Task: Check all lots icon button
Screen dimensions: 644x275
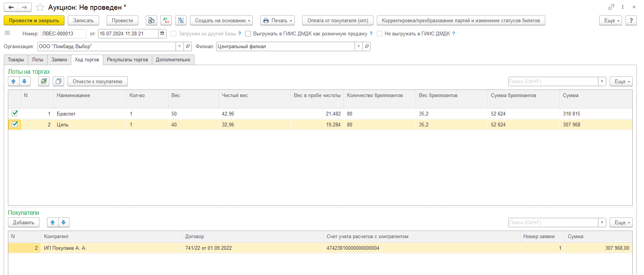Action: click(x=44, y=81)
